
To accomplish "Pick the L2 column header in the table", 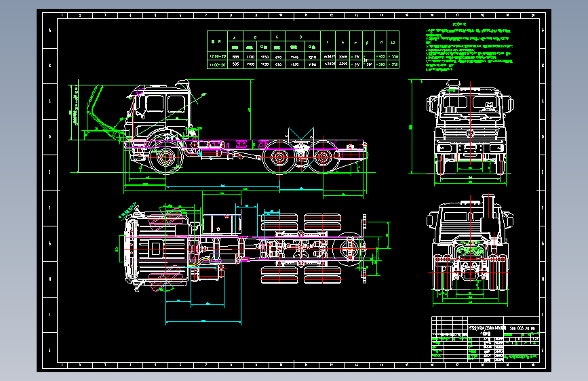I will (x=393, y=43).
